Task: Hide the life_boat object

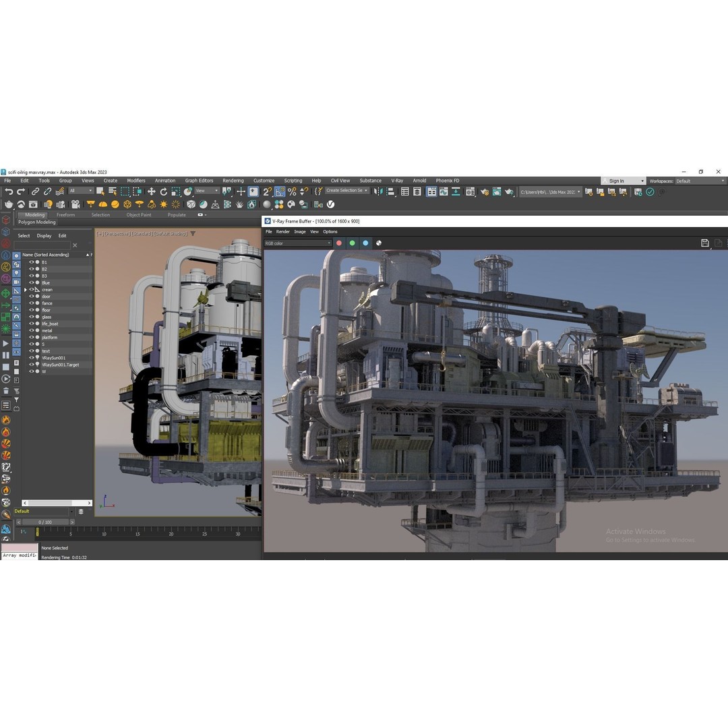Action: [x=31, y=324]
